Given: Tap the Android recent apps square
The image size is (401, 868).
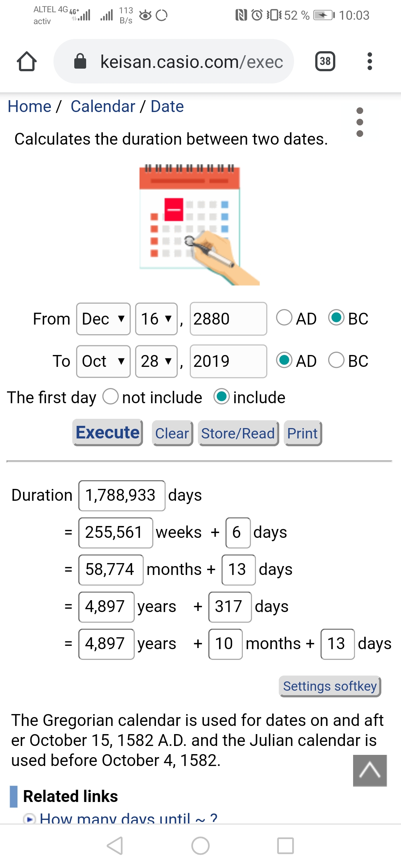Looking at the screenshot, I should pos(286,846).
